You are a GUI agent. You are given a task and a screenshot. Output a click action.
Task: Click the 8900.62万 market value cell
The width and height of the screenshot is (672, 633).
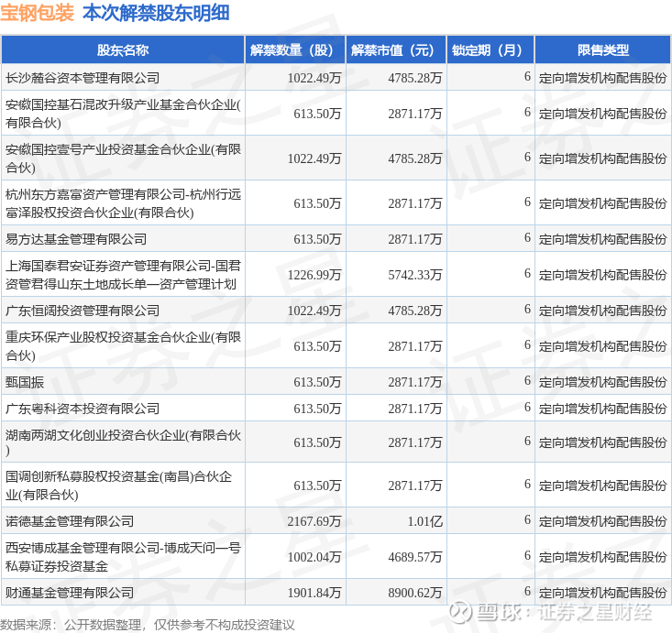click(x=396, y=593)
